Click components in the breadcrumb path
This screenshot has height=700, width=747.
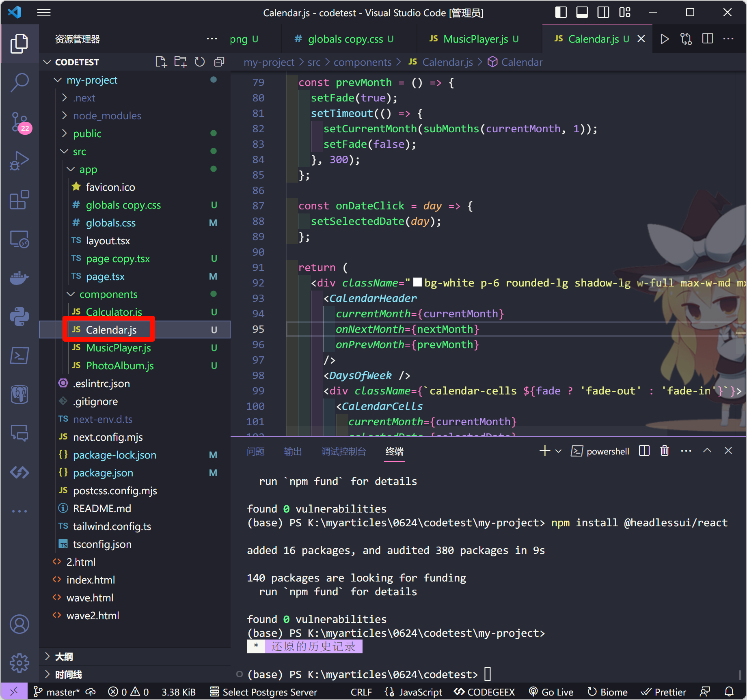click(363, 62)
